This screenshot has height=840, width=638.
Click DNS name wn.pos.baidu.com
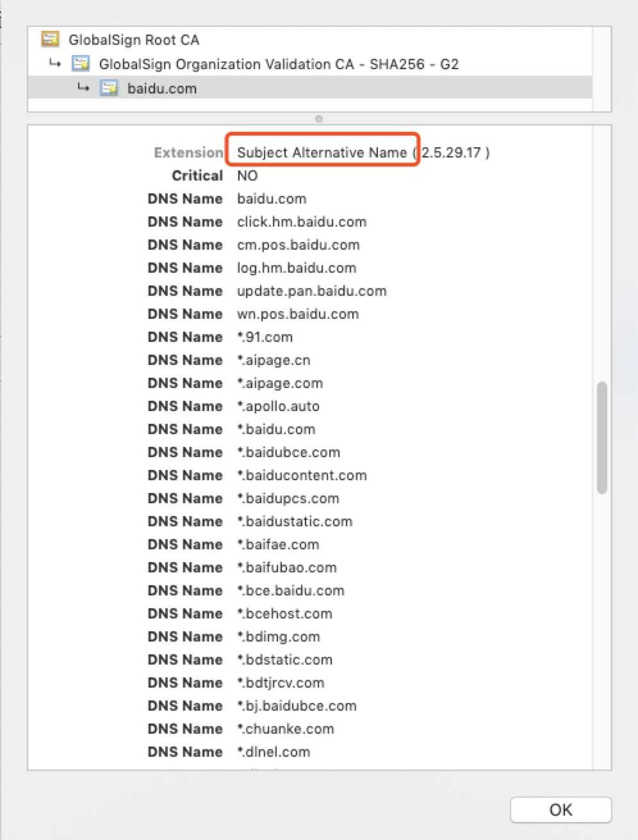pos(298,314)
